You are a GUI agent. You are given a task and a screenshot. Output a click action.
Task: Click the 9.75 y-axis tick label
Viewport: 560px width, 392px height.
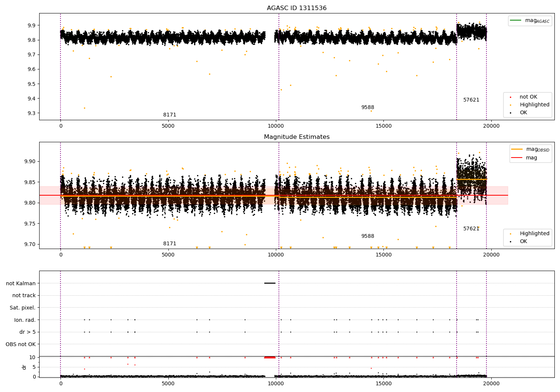30,224
